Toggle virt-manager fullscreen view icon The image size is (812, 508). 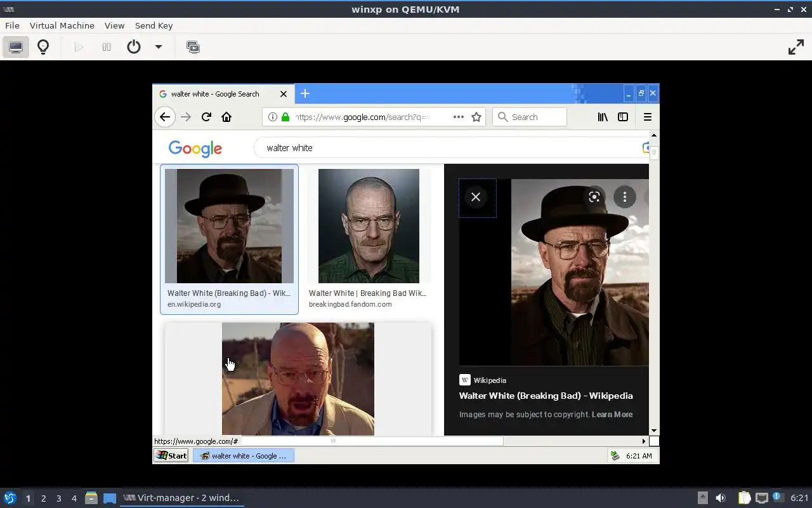click(x=796, y=47)
